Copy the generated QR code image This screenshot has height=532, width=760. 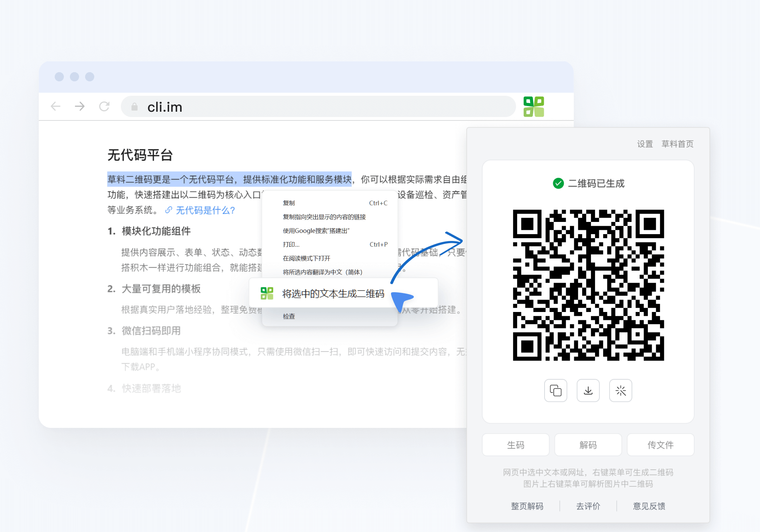coord(556,390)
